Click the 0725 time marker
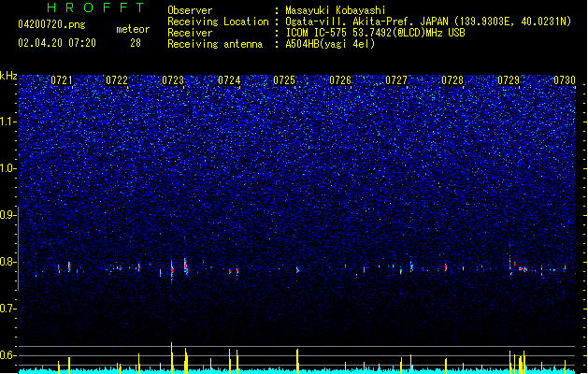588x374 pixels. pos(284,80)
